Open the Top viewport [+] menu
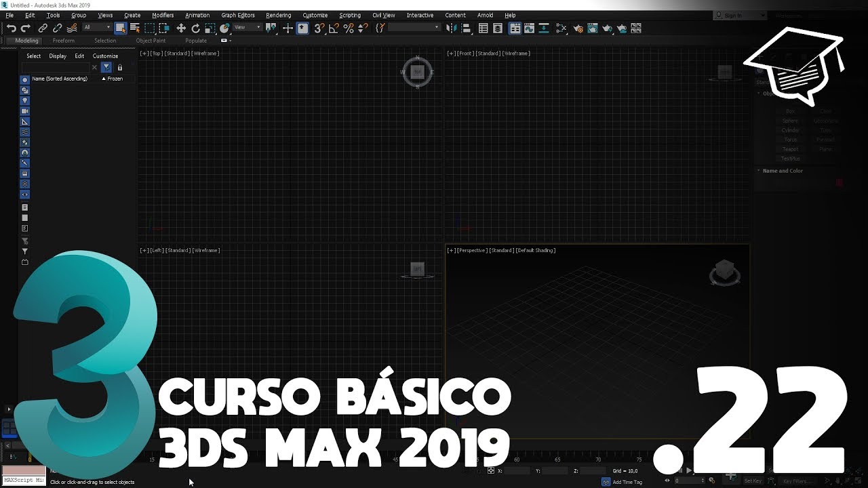 [x=144, y=54]
